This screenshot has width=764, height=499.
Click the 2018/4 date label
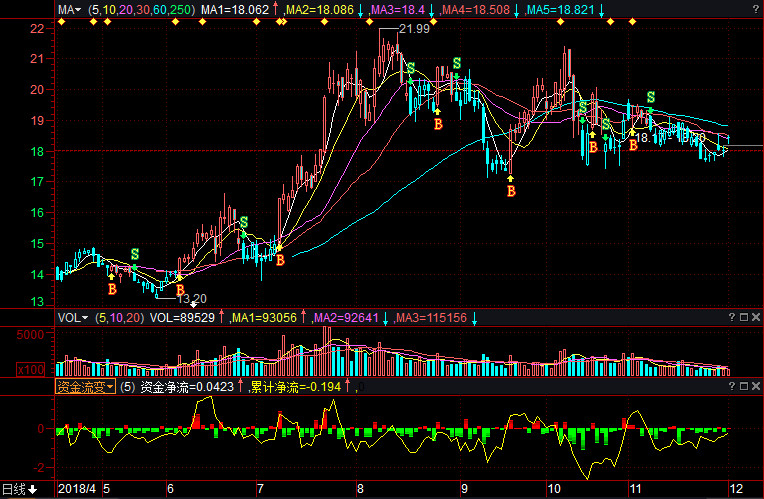point(77,489)
